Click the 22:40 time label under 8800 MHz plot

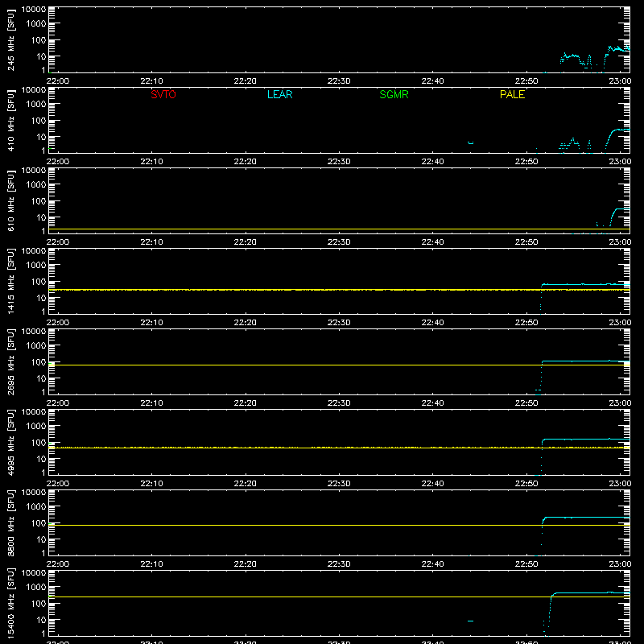(x=432, y=564)
